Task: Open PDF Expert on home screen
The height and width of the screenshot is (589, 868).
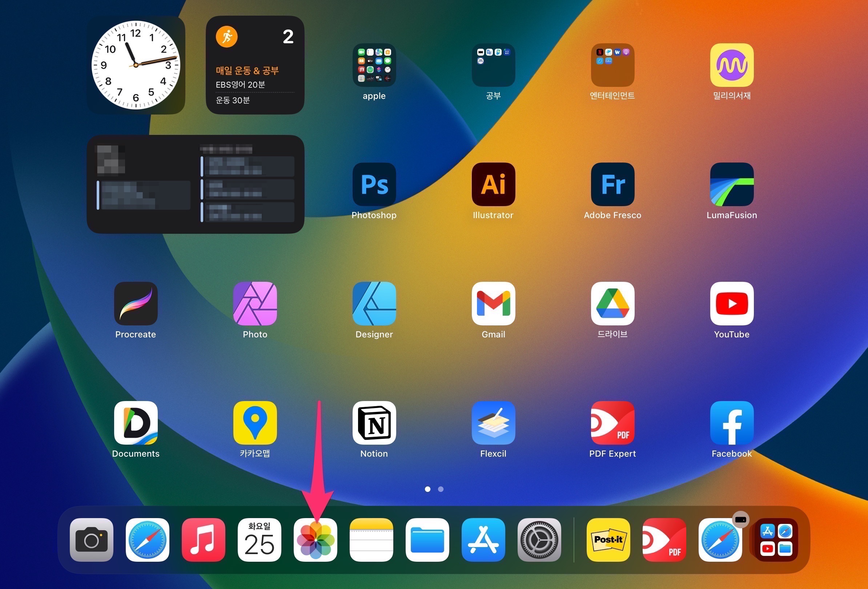Action: pos(612,422)
